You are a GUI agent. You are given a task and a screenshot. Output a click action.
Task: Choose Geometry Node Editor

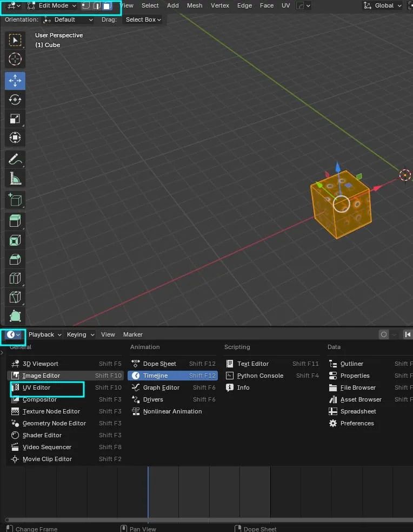pyautogui.click(x=65, y=423)
